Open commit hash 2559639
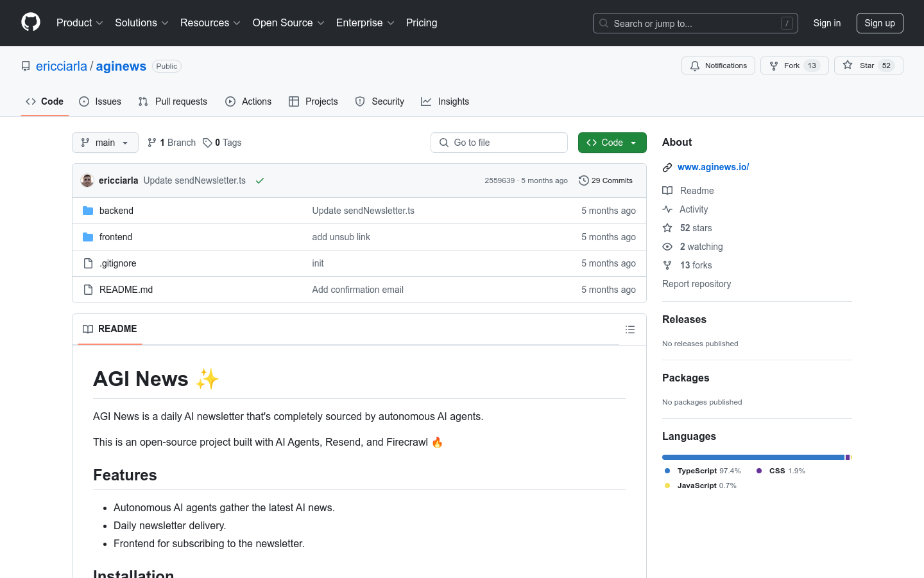Viewport: 924px width, 578px height. (500, 180)
